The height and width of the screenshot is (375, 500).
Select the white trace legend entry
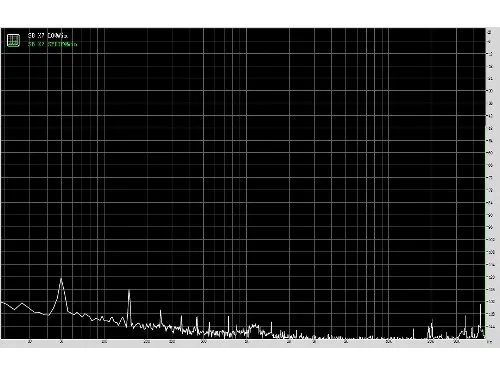[48, 35]
